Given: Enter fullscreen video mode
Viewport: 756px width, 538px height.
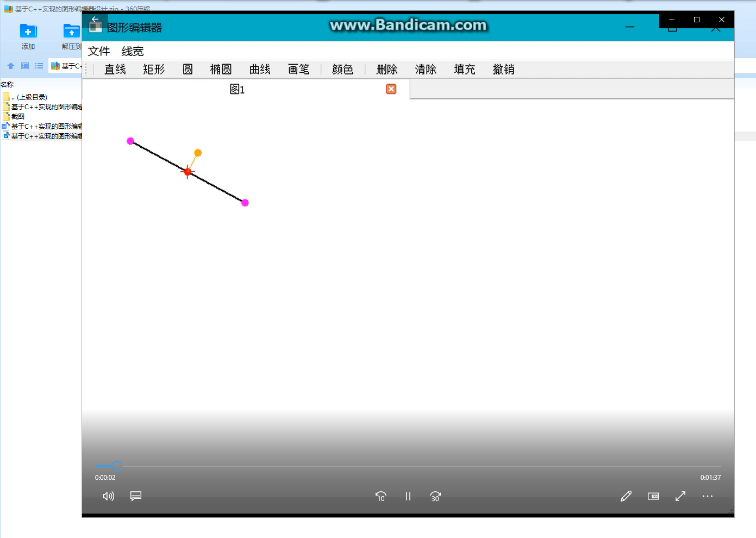Looking at the screenshot, I should pyautogui.click(x=680, y=496).
